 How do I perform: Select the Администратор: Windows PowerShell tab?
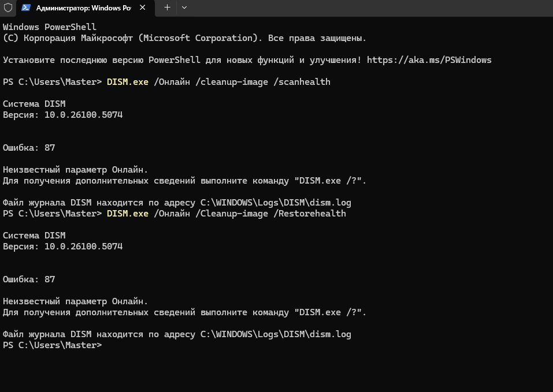(x=86, y=8)
